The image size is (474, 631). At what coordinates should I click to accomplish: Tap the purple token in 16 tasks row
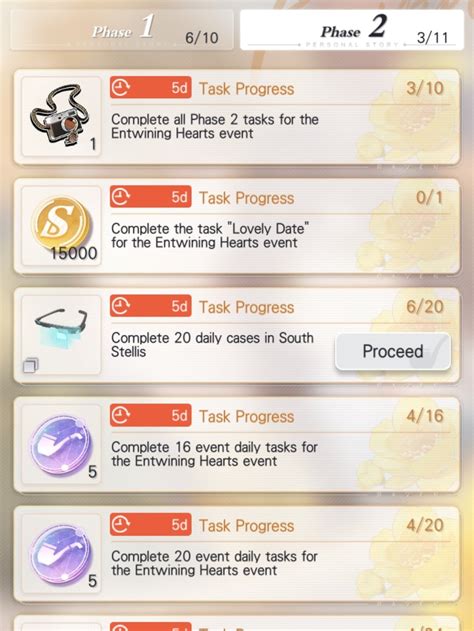(x=61, y=444)
